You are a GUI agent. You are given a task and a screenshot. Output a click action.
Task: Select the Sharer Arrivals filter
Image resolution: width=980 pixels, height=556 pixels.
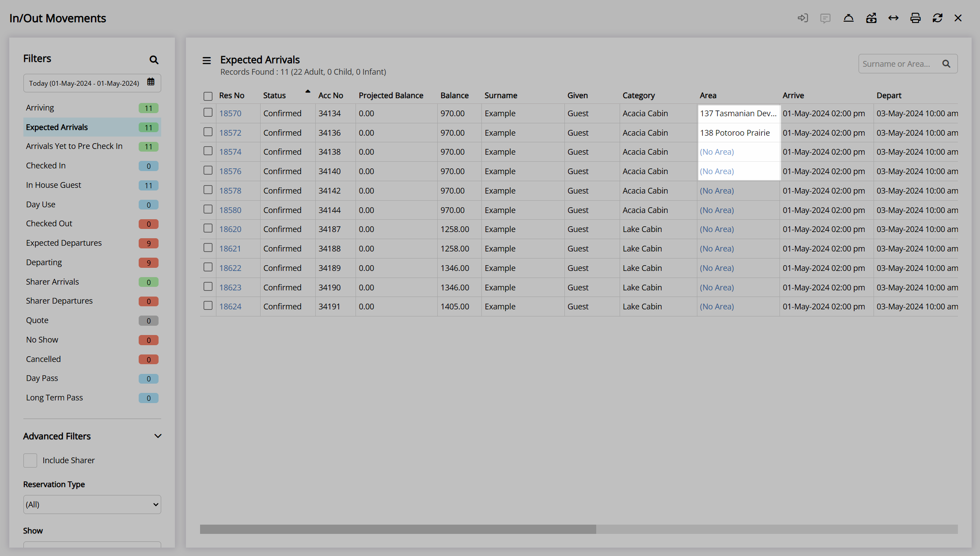coord(92,282)
